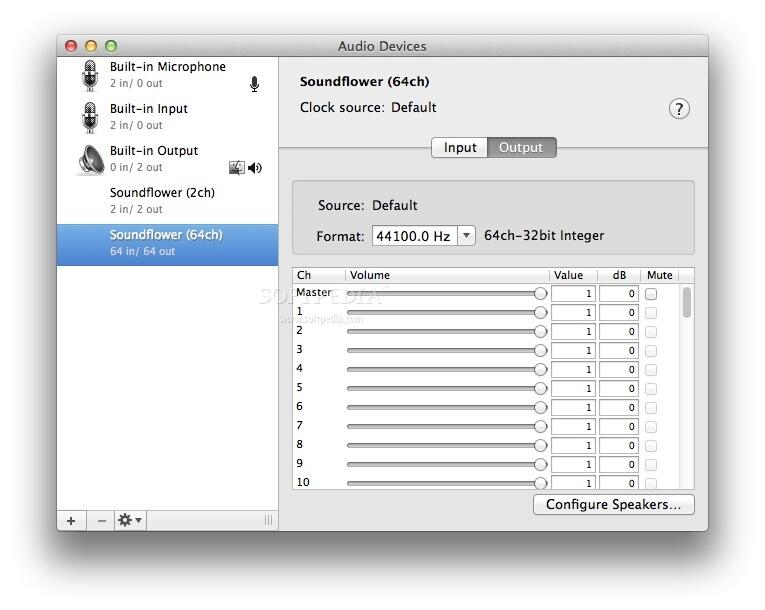765x610 pixels.
Task: Click the channel 1 volume slider knob
Action: pyautogui.click(x=541, y=312)
